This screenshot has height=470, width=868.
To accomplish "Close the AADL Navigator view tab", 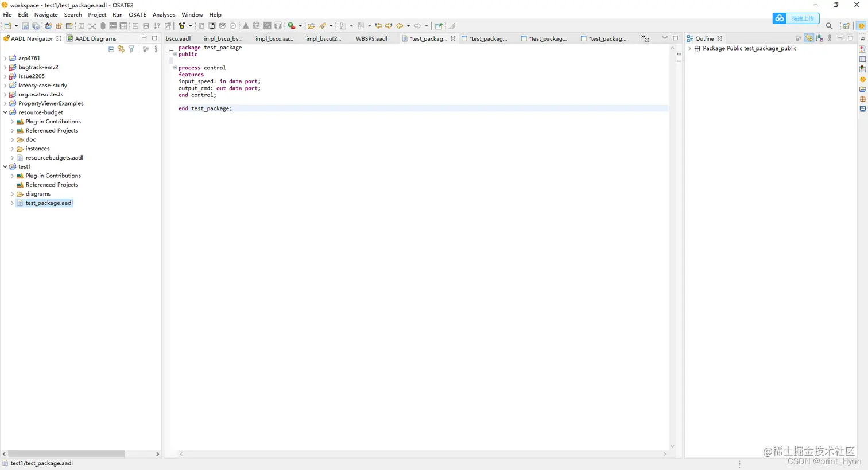I will (59, 38).
